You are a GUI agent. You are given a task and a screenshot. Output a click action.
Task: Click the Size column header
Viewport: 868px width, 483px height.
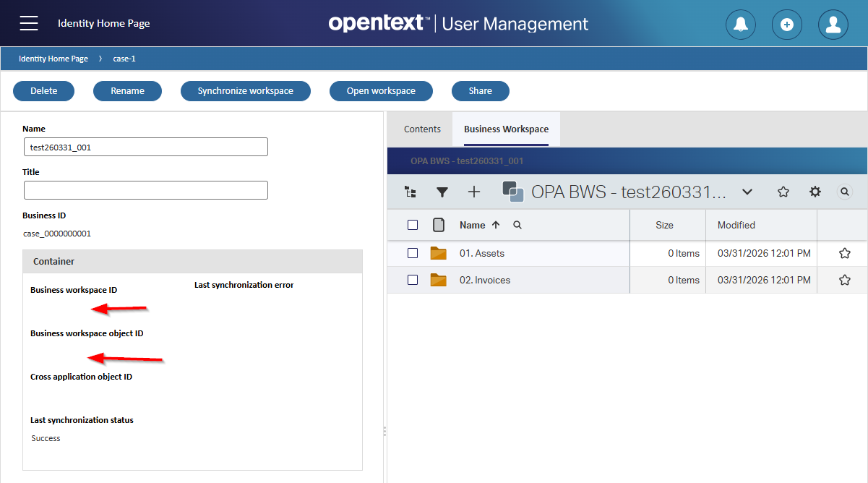click(665, 225)
